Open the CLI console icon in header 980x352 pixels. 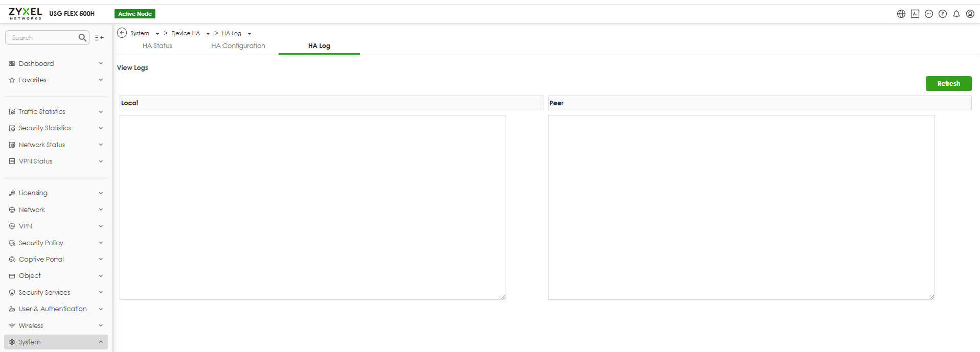click(915, 14)
